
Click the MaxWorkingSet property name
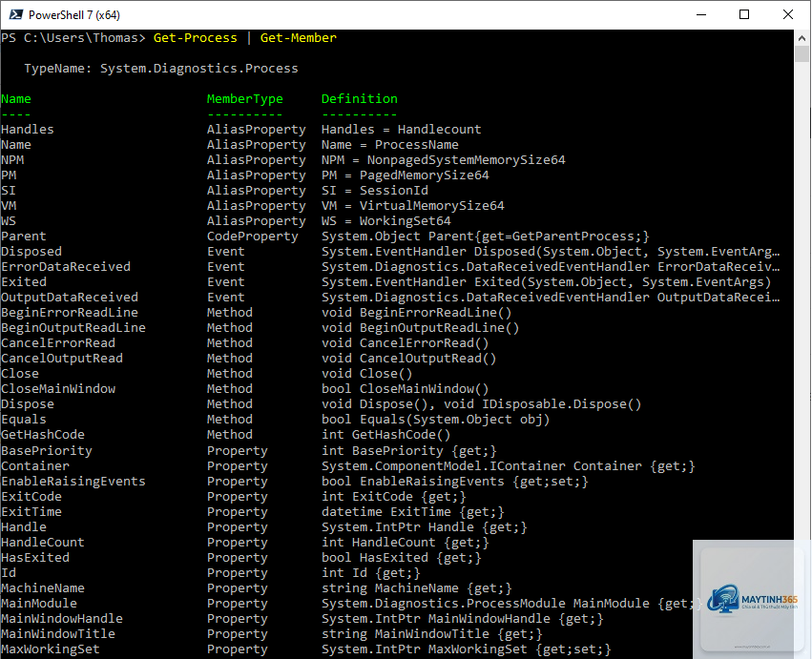pyautogui.click(x=51, y=649)
